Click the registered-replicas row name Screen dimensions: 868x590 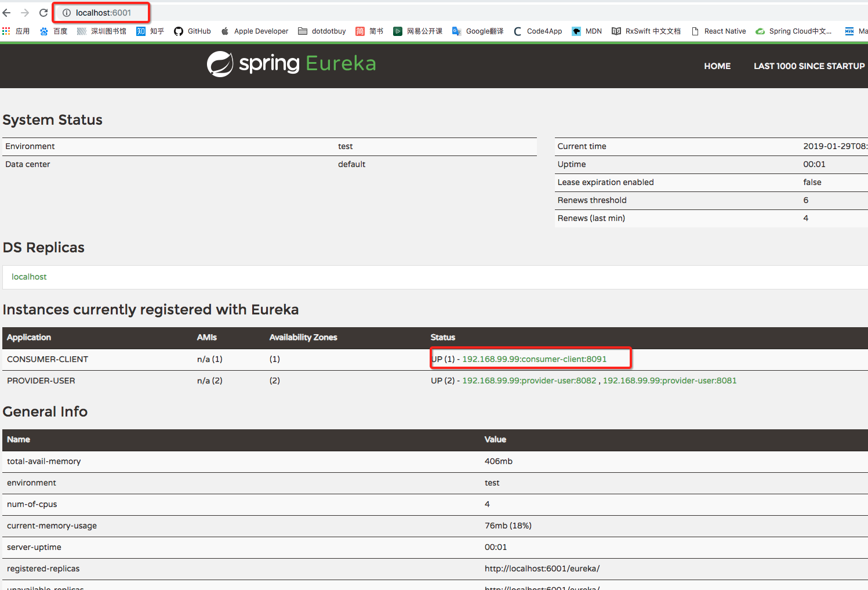click(x=43, y=569)
